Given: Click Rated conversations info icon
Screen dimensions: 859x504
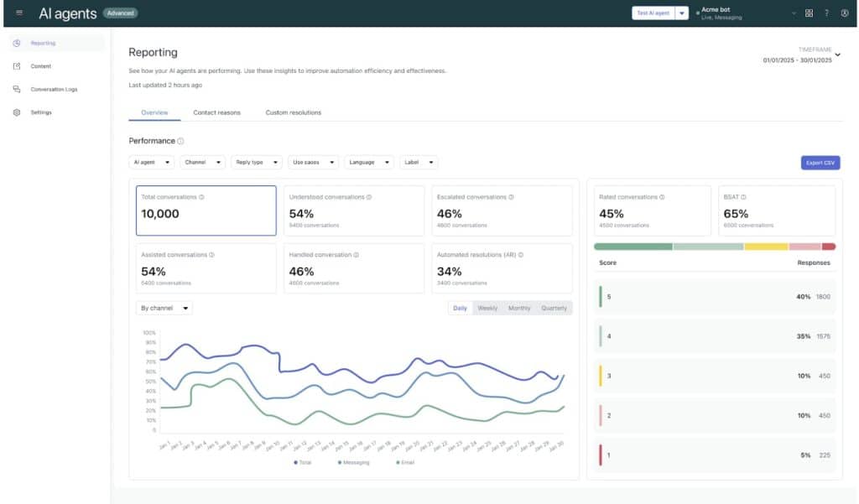Looking at the screenshot, I should click(662, 197).
